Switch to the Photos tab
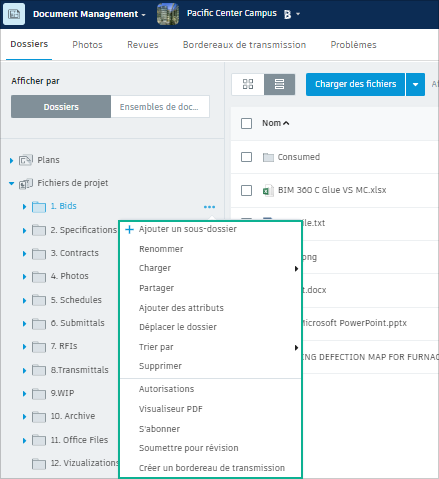 pos(87,45)
